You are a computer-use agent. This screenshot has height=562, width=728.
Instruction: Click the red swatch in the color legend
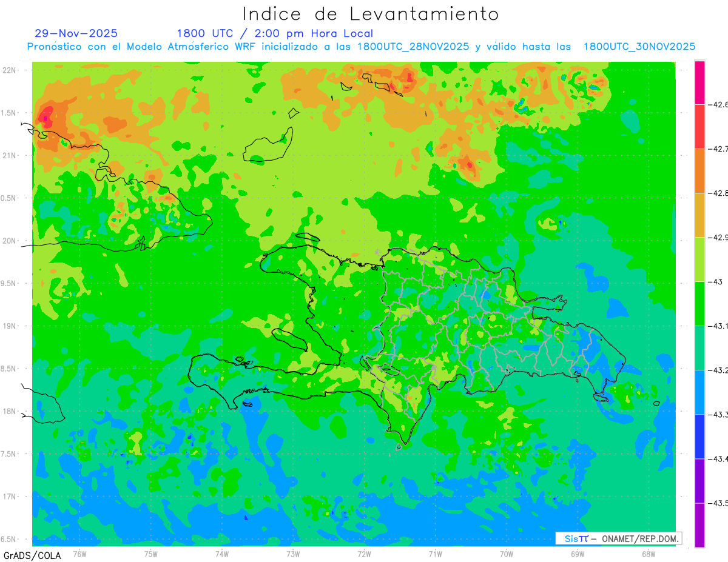(x=699, y=126)
